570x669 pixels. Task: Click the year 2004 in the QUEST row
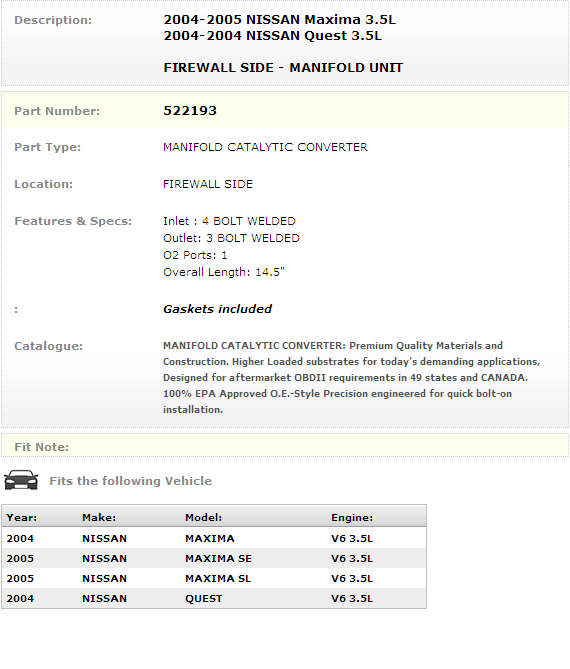pos(20,599)
